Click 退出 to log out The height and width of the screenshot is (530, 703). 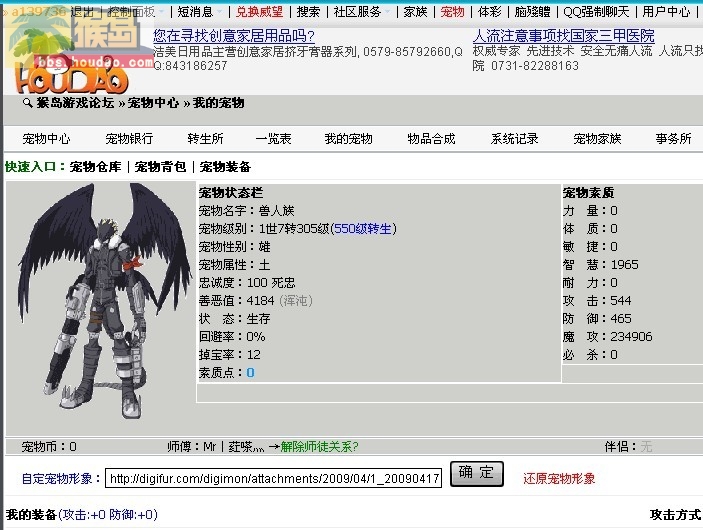coord(82,12)
